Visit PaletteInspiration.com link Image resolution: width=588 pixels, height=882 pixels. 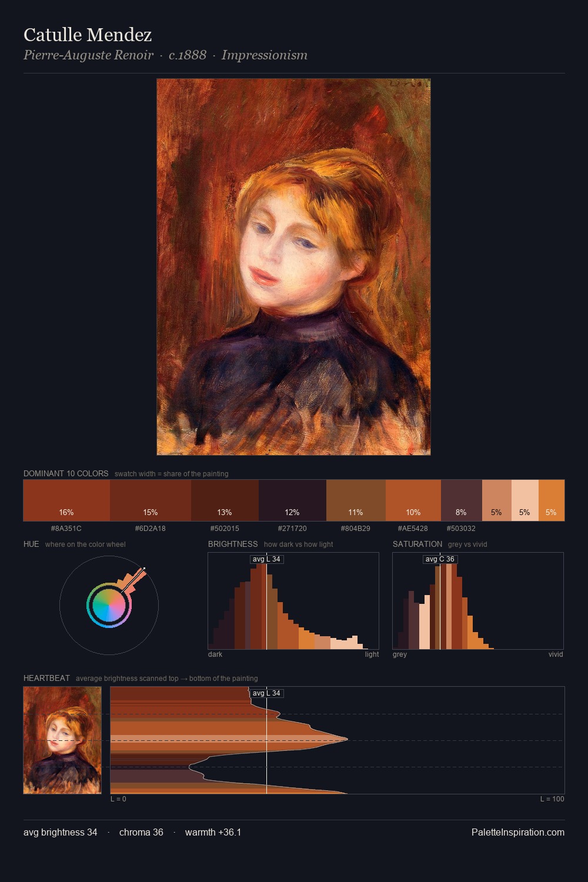518,832
